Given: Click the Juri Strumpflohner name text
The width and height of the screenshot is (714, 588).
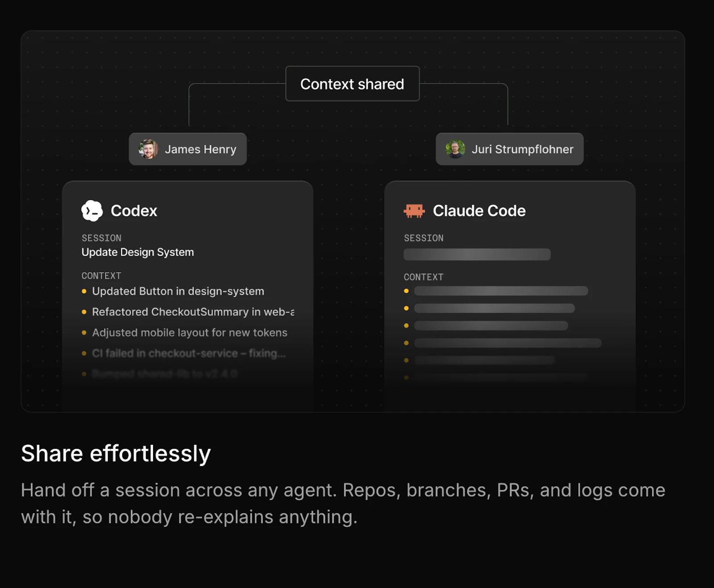Looking at the screenshot, I should (523, 149).
